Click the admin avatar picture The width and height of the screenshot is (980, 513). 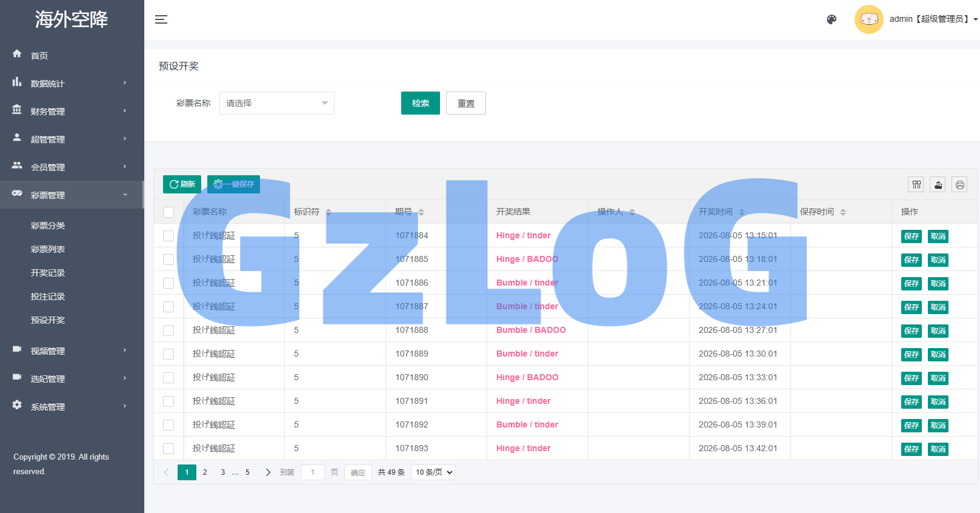869,19
